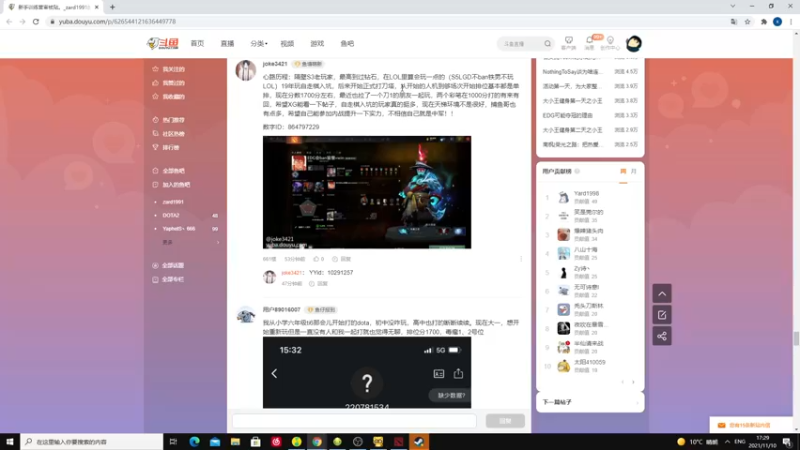Image resolution: width=800 pixels, height=450 pixels.
Task: Open the 我收藏的 sidebar star icon
Action: (156, 96)
